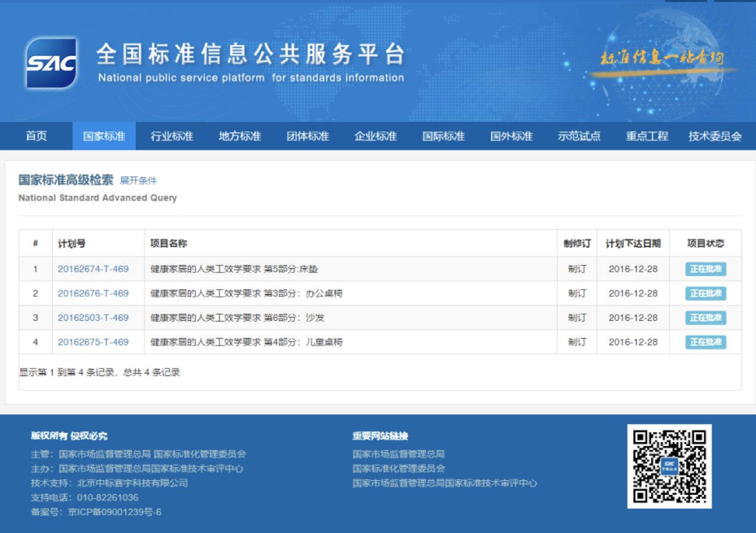Expand search conditions via 展开条件
Screen dimensions: 756x533
(138, 180)
